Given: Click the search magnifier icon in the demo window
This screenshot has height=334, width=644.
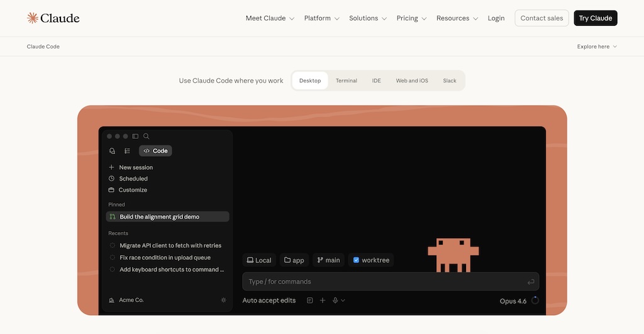Looking at the screenshot, I should (146, 136).
